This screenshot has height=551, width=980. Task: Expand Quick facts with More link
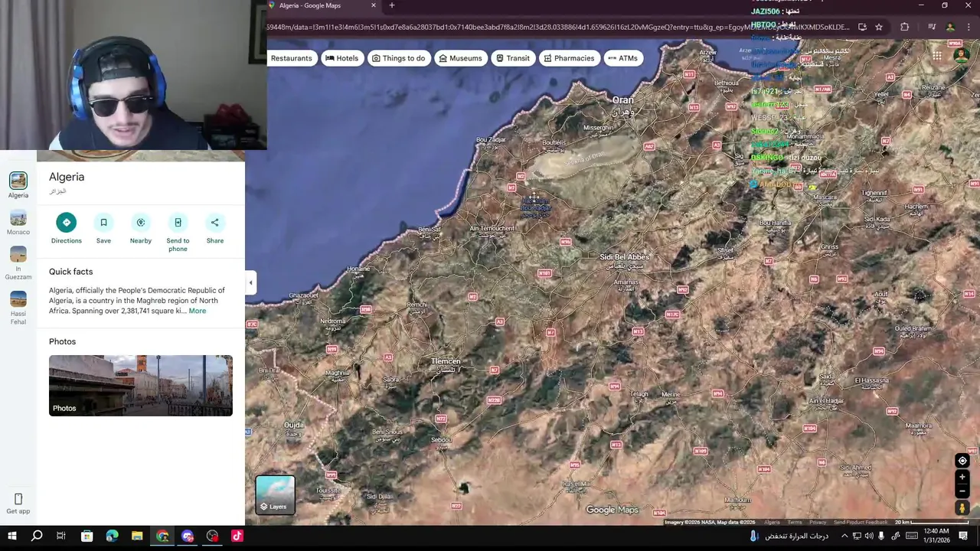coord(198,311)
